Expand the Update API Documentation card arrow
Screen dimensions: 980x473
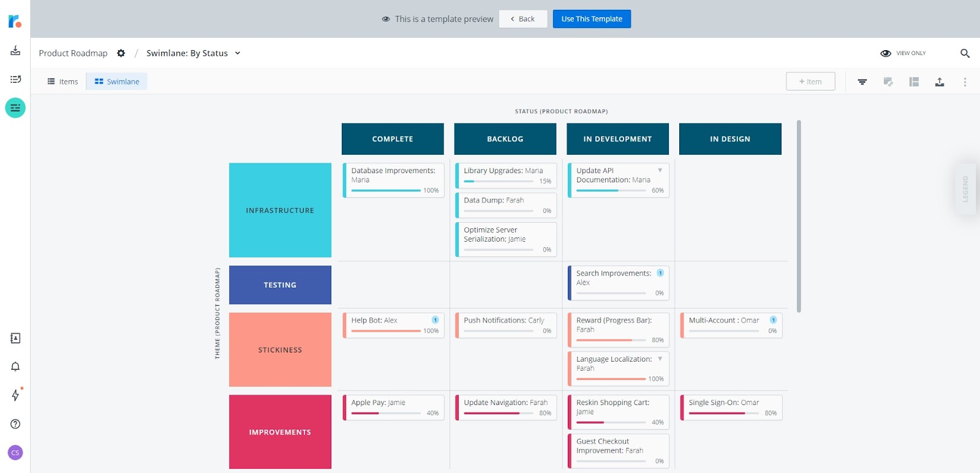click(660, 170)
